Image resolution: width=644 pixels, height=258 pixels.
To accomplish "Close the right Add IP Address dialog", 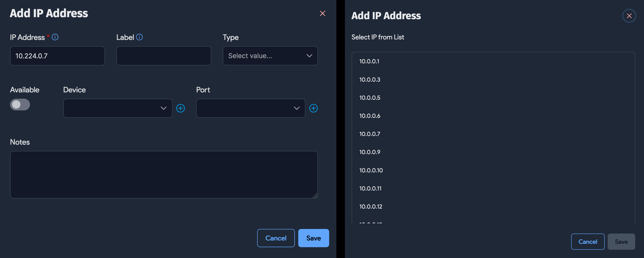I will [629, 15].
